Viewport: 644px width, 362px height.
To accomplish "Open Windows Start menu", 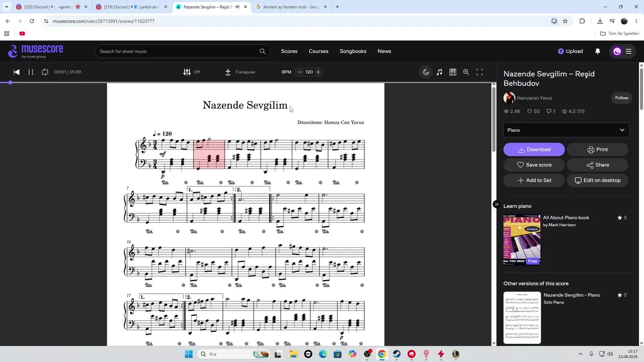I will (188, 354).
